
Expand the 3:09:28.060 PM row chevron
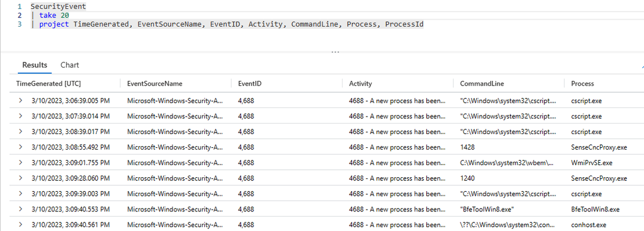(x=20, y=178)
